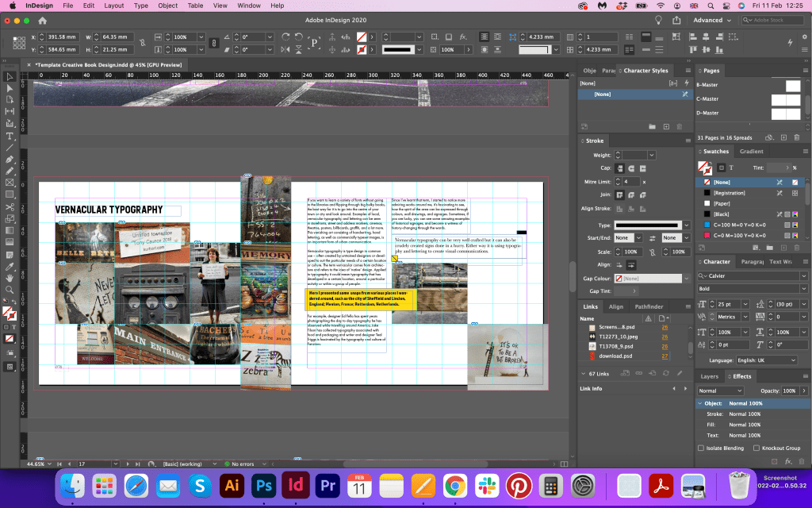
Task: Select download.psd in the Links list
Action: coord(615,356)
